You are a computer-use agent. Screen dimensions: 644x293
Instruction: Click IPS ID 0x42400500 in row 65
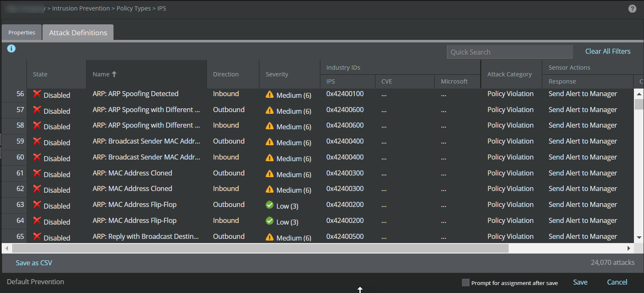click(x=345, y=236)
